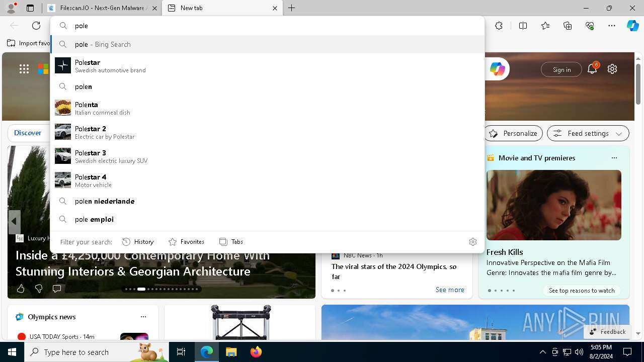Screen dimensions: 644x362
Task: Click the Sign in button
Action: point(561,69)
